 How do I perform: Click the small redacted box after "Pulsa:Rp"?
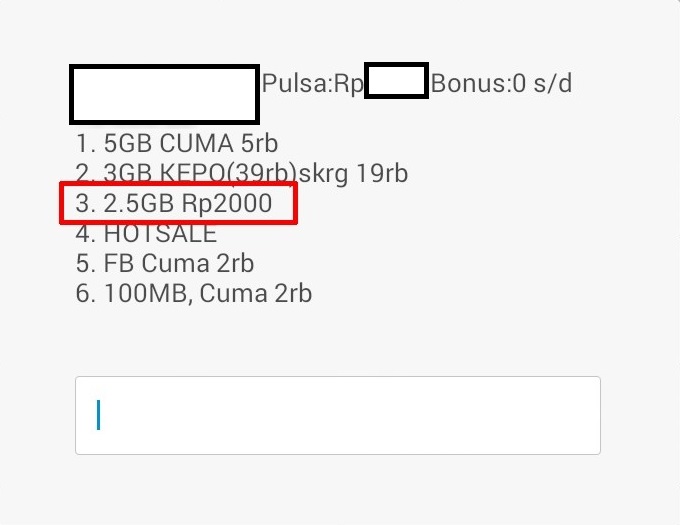tap(396, 81)
